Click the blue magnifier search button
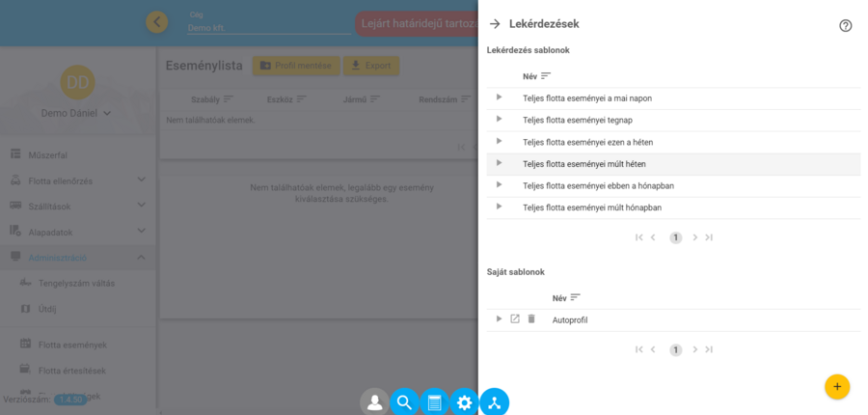868x415 pixels. [x=404, y=402]
